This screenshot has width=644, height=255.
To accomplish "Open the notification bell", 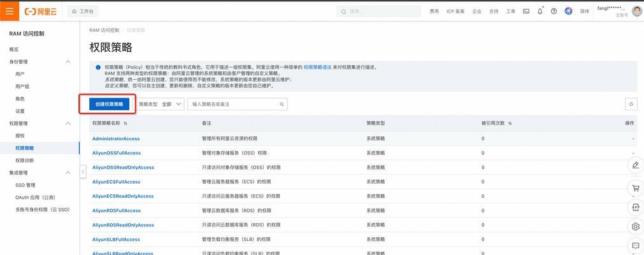I will (x=540, y=11).
